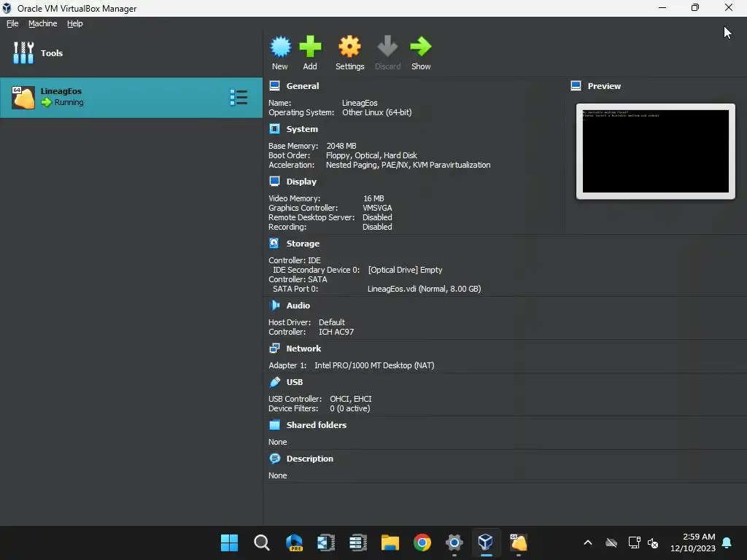747x560 pixels.
Task: Click the Audio Controller value ICH AC97
Action: (x=336, y=332)
